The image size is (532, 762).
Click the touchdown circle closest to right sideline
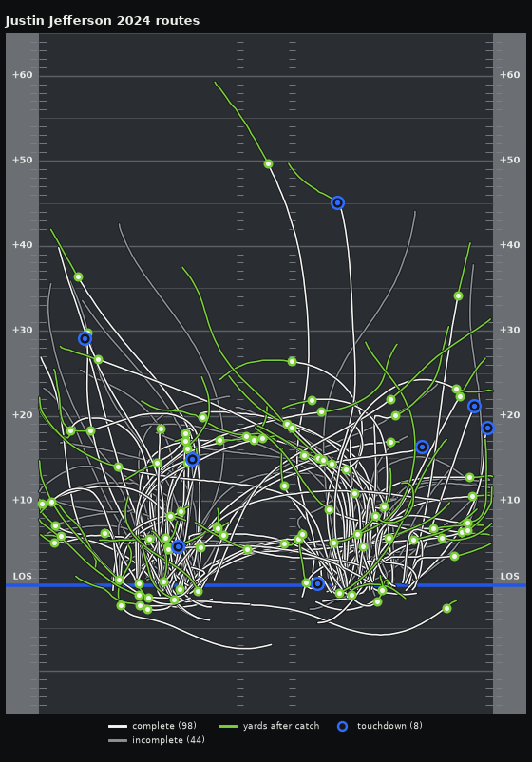pyautogui.click(x=487, y=429)
